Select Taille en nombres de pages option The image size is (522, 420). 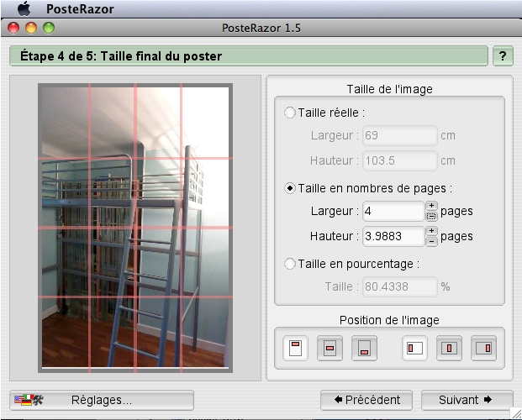pos(290,188)
